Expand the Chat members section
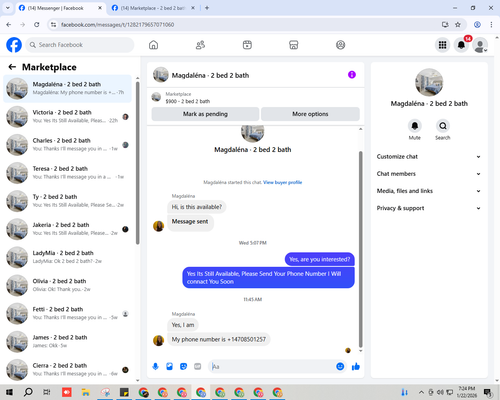The width and height of the screenshot is (500, 400). click(x=429, y=174)
